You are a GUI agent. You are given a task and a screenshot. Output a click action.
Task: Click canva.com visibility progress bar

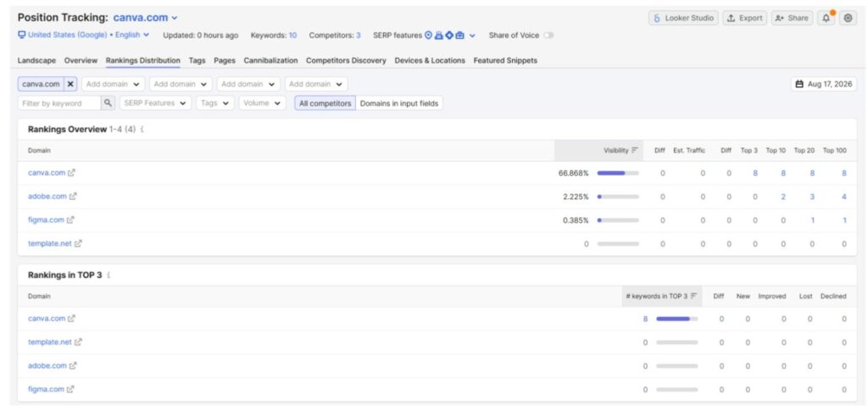click(618, 174)
